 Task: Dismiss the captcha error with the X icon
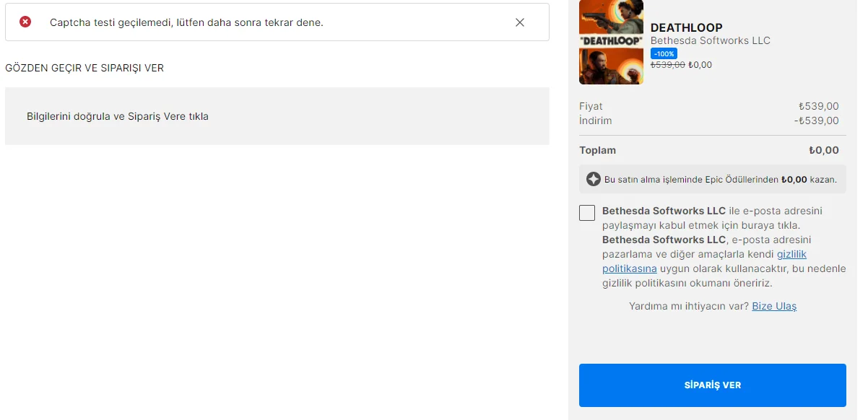click(520, 22)
